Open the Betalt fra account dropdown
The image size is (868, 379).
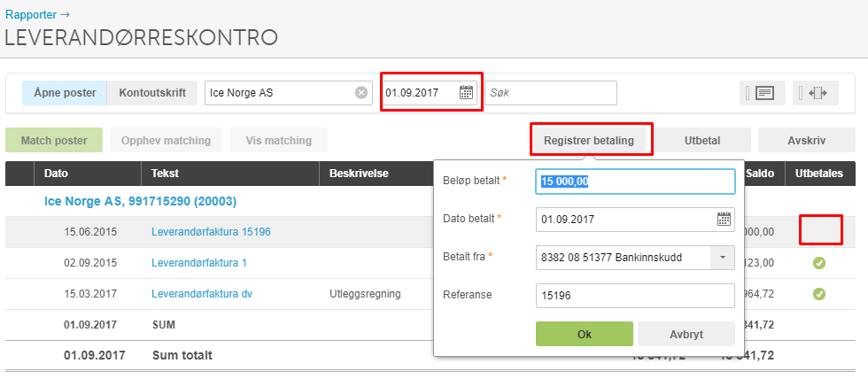pyautogui.click(x=723, y=258)
